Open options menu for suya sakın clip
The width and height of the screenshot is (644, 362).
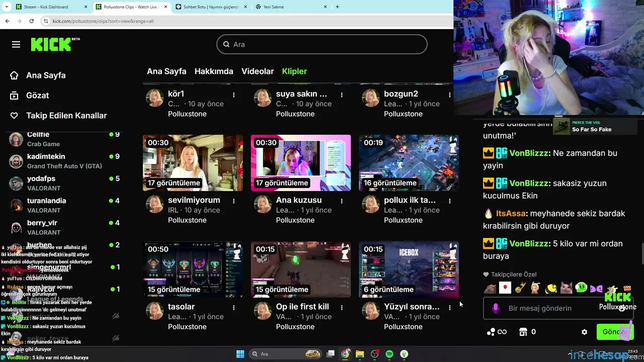(342, 95)
